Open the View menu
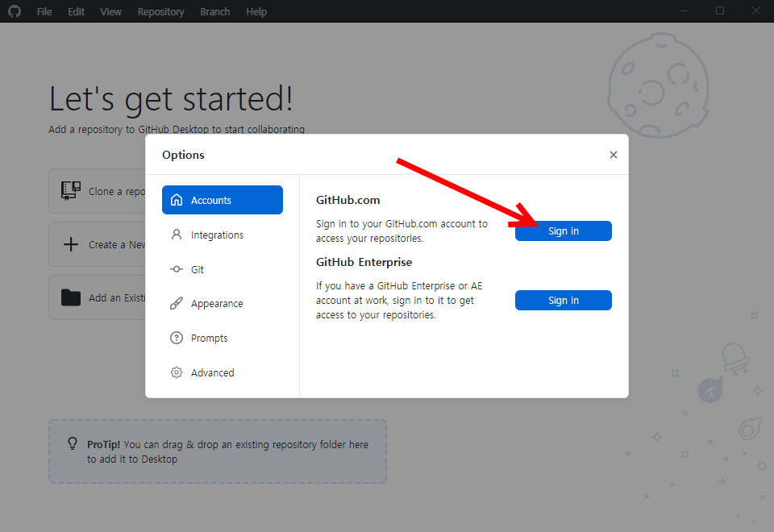 tap(110, 11)
